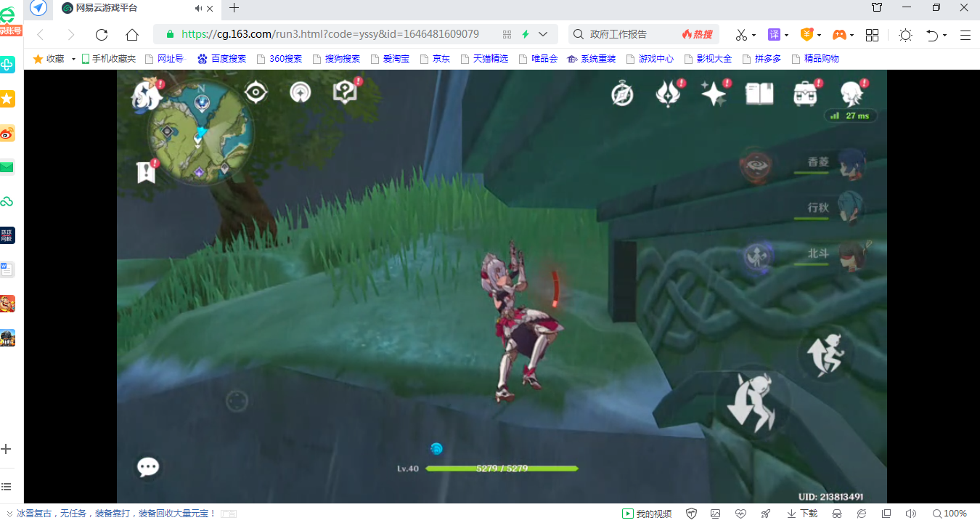Activate elemental skill icon beside 北斗
This screenshot has width=980, height=523.
757,256
